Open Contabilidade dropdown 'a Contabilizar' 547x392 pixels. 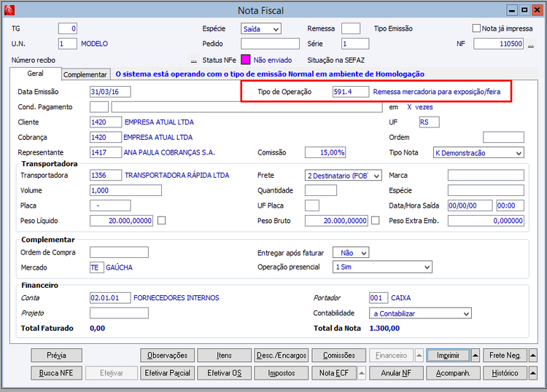[420, 313]
